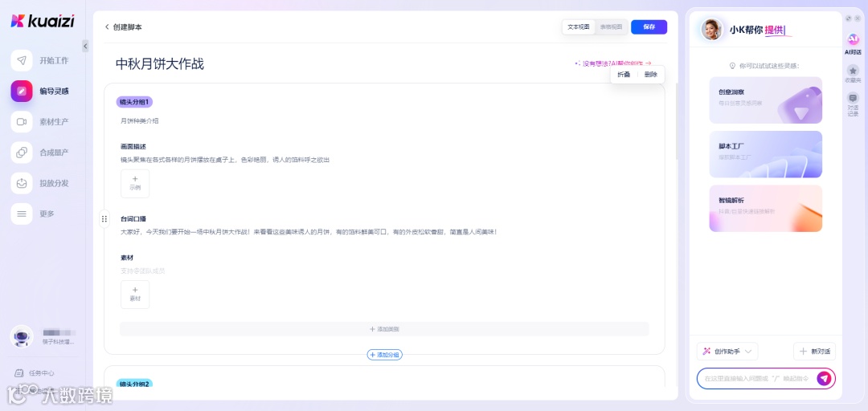Click the 画面描述 text line
Viewport: 868px width, 411px height.
click(225, 160)
